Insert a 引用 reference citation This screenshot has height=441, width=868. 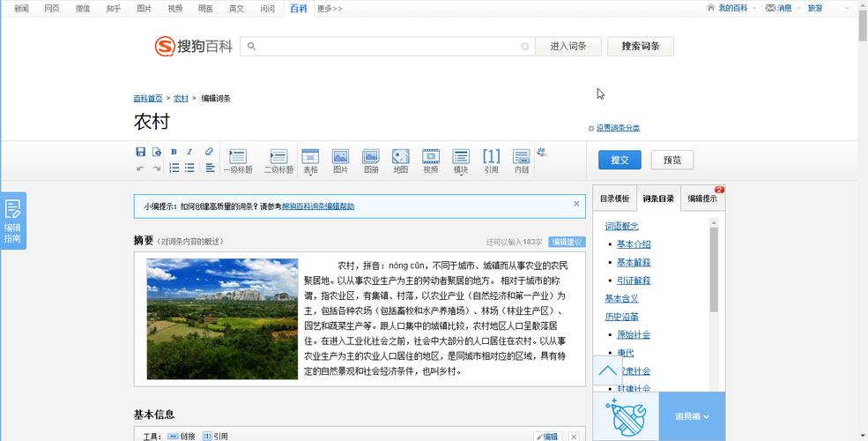[491, 161]
